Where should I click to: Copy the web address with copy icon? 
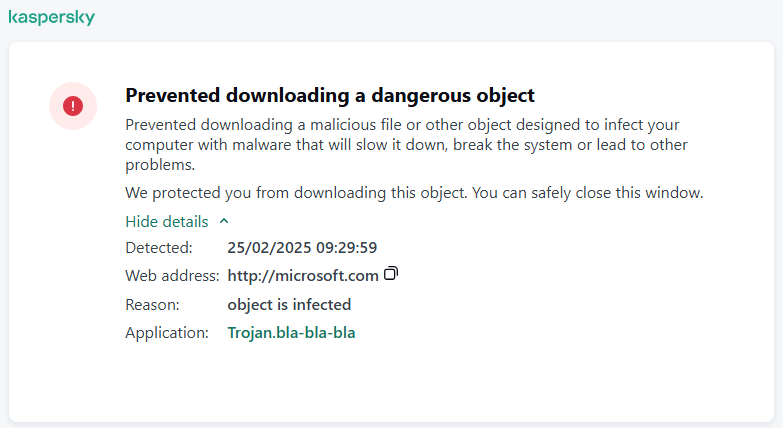tap(391, 273)
